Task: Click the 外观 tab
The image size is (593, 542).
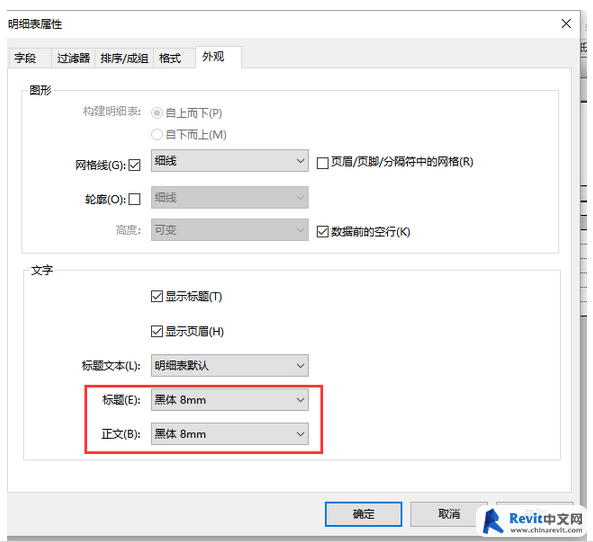Action: coord(218,57)
